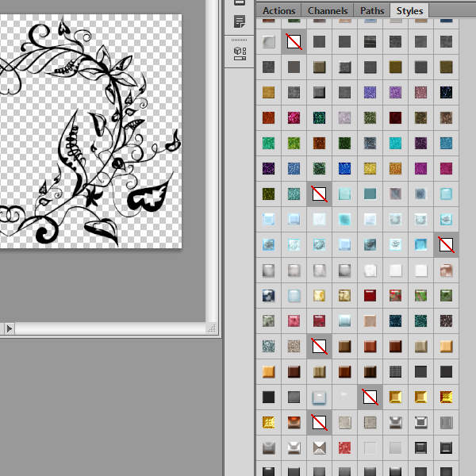Image resolution: width=476 pixels, height=476 pixels.
Task: Click the document window's vertical scrollbar
Action: [x=212, y=161]
